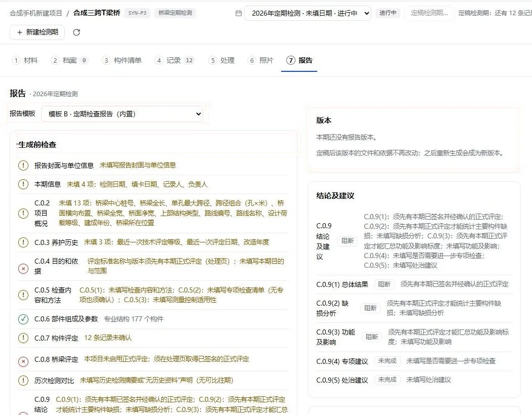
Task: Click the 合成手机新建项目 breadcrumb link
Action: point(36,13)
